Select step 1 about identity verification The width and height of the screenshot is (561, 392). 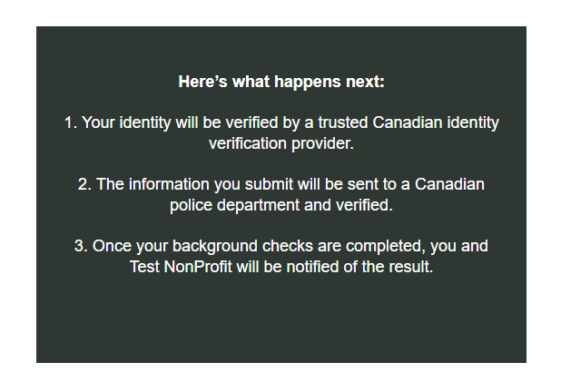click(281, 133)
